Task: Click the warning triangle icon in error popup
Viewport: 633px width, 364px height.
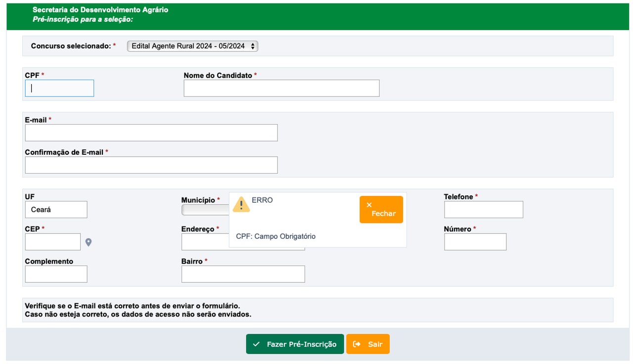Action: pyautogui.click(x=241, y=204)
